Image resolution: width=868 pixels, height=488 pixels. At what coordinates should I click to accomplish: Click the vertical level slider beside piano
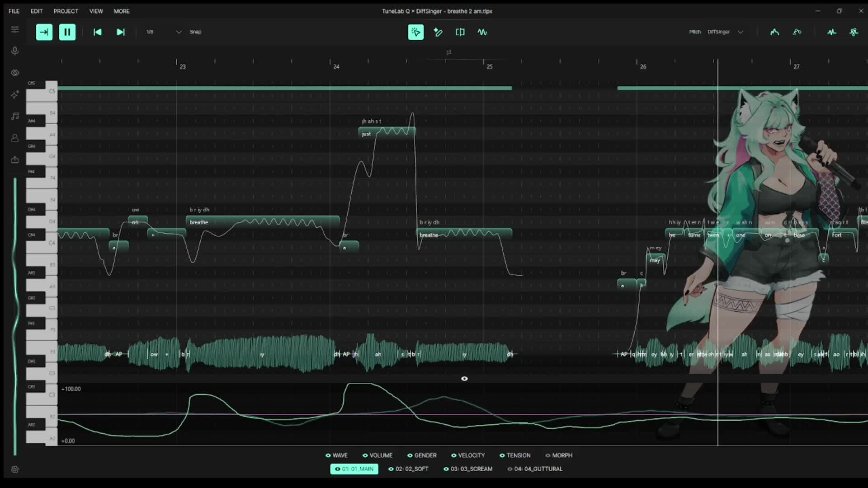(15, 316)
